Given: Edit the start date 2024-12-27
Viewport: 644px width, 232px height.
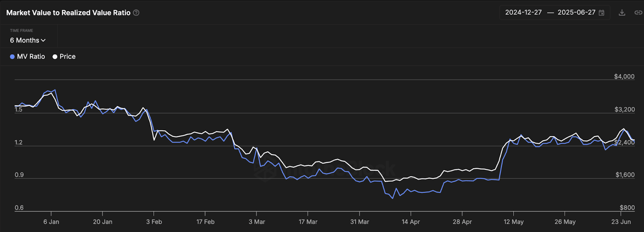Looking at the screenshot, I should [x=523, y=12].
